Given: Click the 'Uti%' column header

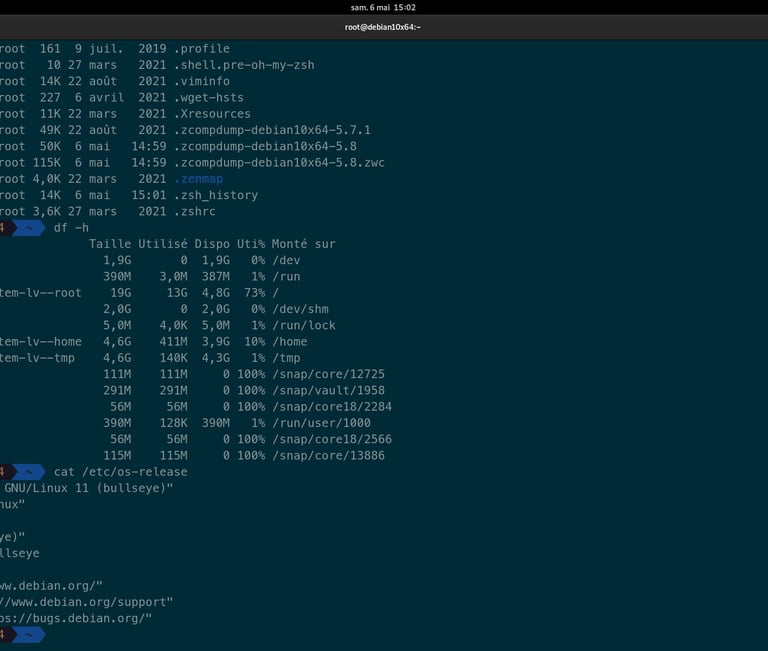Looking at the screenshot, I should [x=251, y=244].
